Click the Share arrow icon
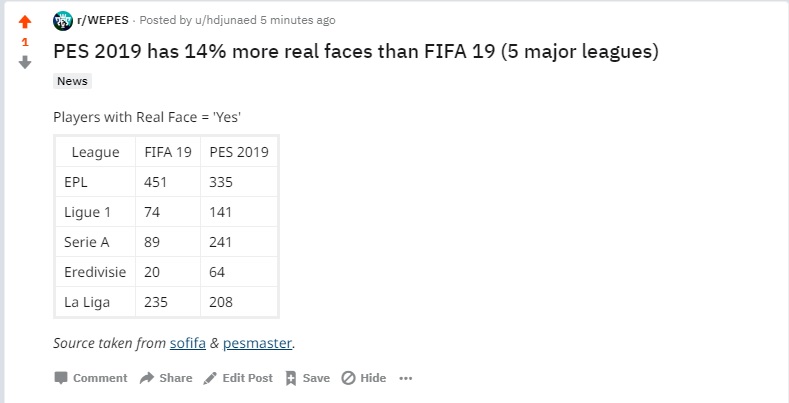This screenshot has height=403, width=789. [146, 378]
